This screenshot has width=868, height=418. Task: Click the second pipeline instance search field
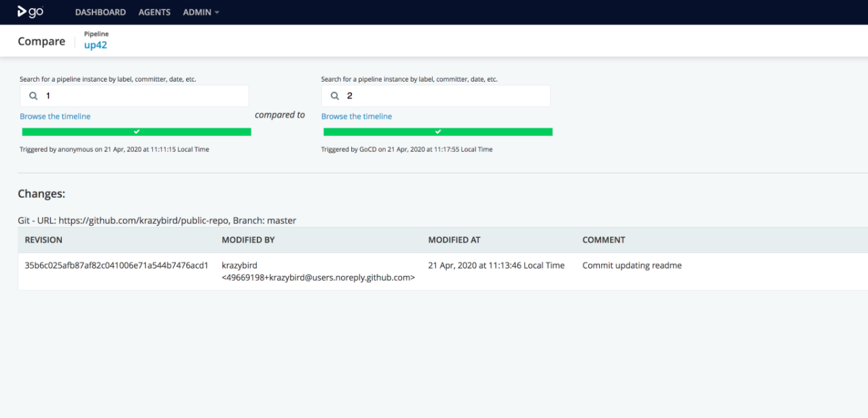436,96
